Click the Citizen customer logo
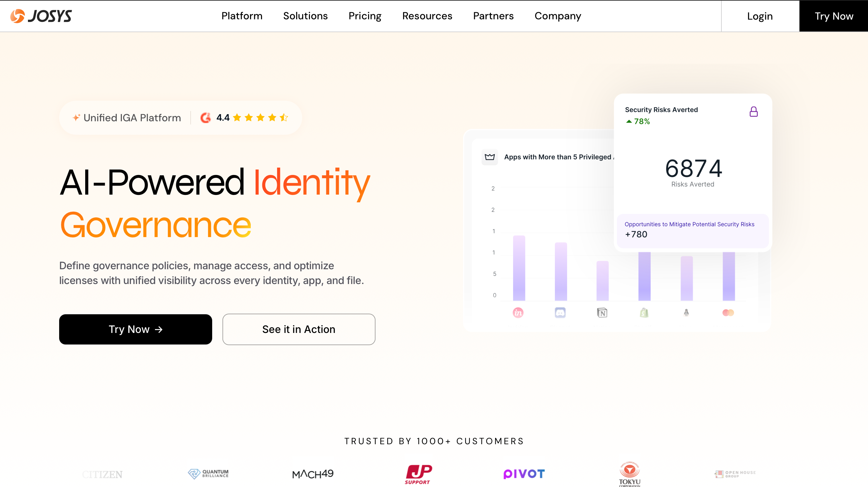868x487 pixels. pos(103,474)
